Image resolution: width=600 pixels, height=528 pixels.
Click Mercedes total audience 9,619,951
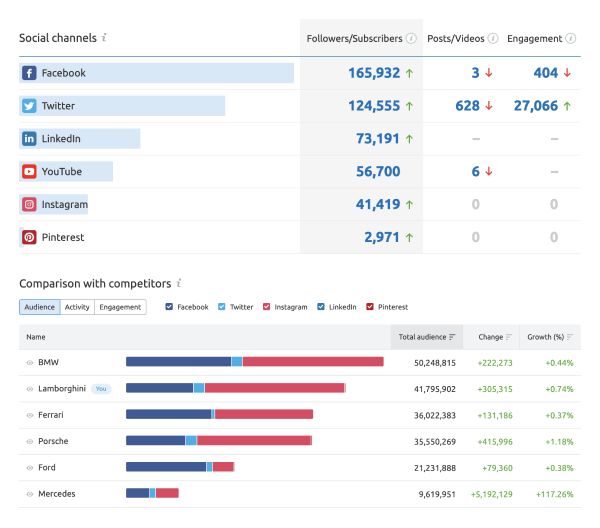[437, 494]
